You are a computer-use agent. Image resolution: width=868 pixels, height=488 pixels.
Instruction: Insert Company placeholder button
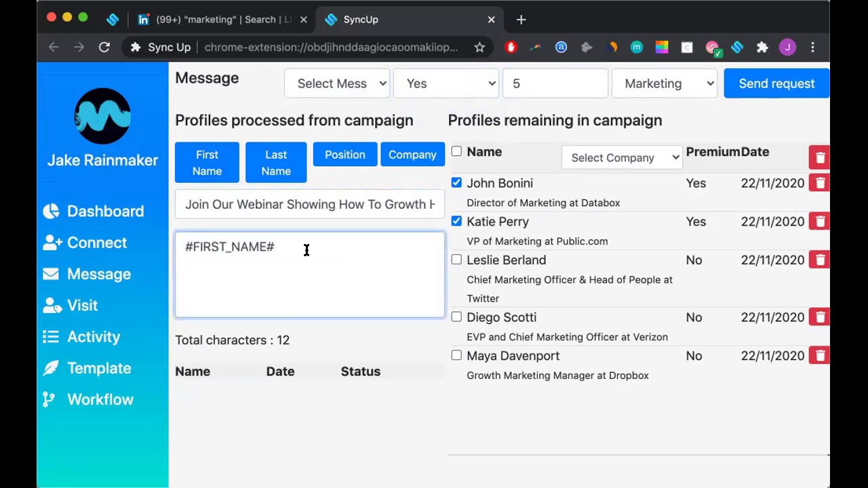click(412, 155)
